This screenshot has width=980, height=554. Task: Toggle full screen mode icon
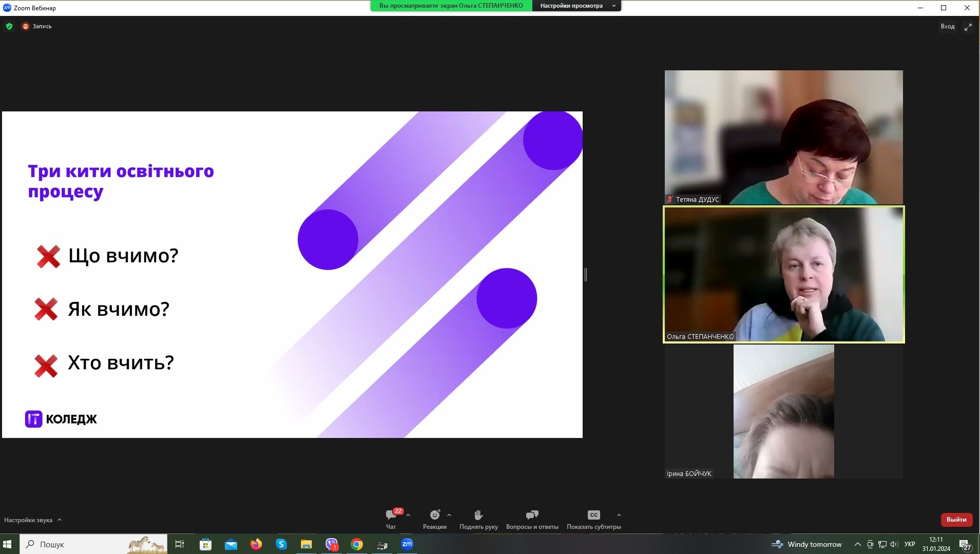968,27
